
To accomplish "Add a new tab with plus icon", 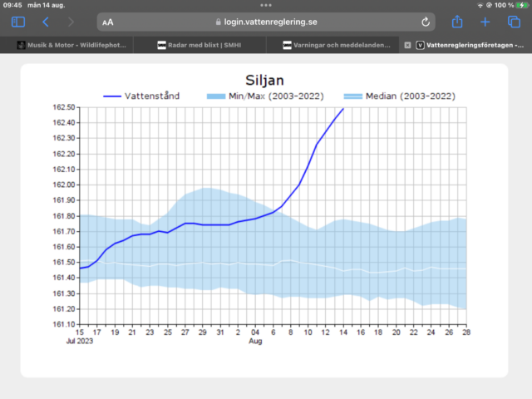I will (x=485, y=22).
